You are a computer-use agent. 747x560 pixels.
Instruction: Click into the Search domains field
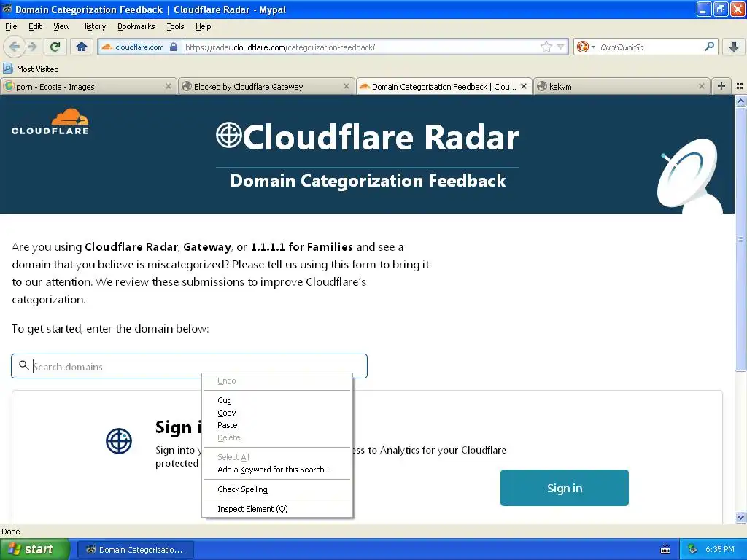(x=189, y=366)
